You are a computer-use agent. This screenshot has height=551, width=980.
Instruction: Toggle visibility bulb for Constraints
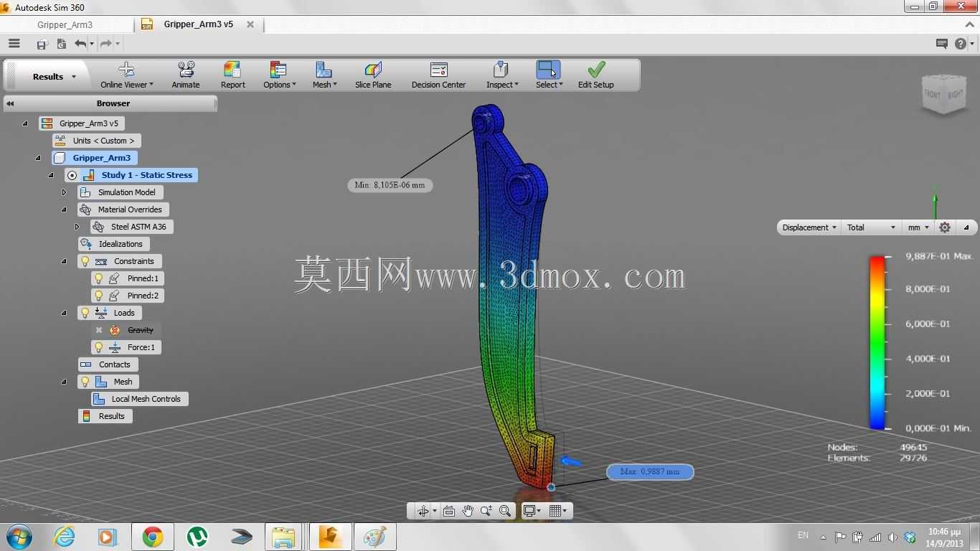[x=85, y=261]
